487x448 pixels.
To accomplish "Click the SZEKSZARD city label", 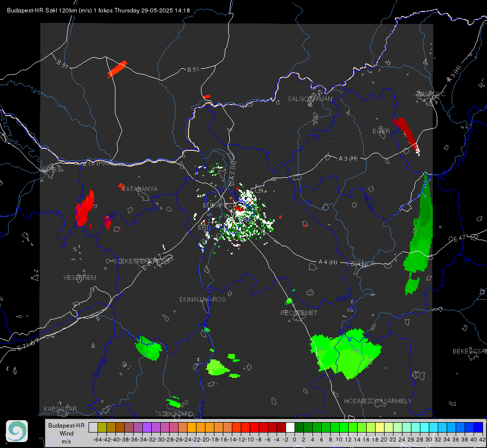I will click(176, 414).
